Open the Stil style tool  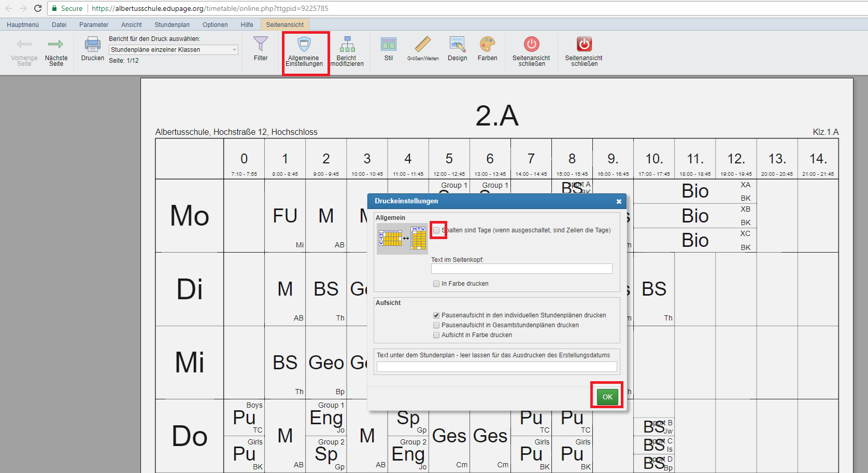pos(388,45)
